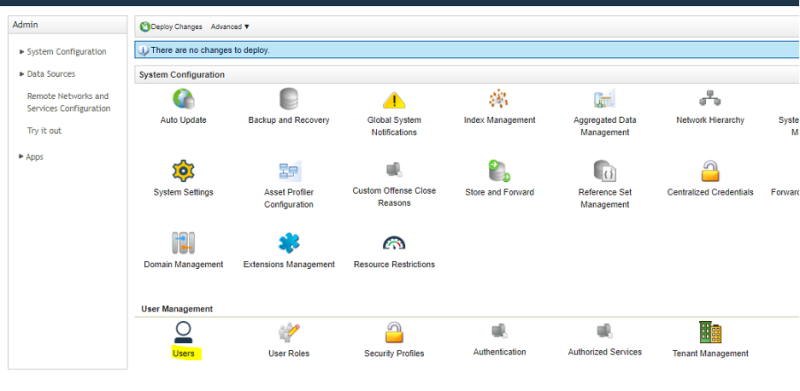Click the Centralized Credentials label

(x=710, y=192)
